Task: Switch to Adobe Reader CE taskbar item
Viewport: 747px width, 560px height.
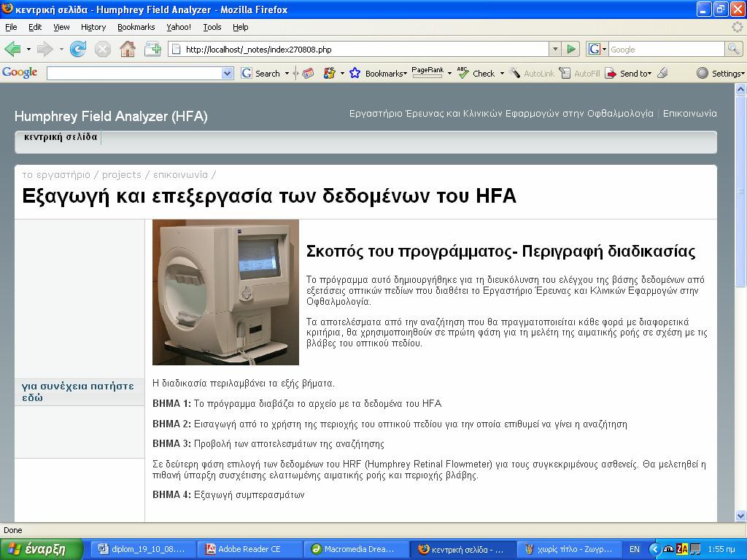Action: 249,549
